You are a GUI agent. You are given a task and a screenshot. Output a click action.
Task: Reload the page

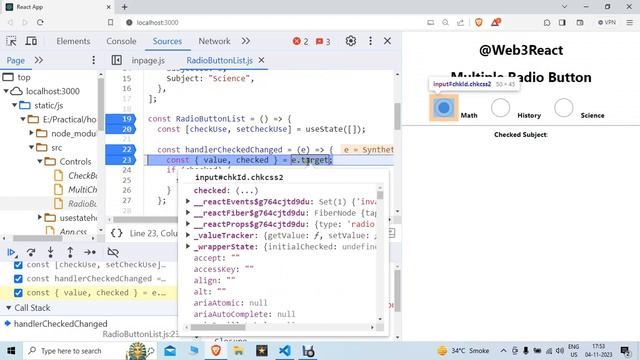click(40, 22)
